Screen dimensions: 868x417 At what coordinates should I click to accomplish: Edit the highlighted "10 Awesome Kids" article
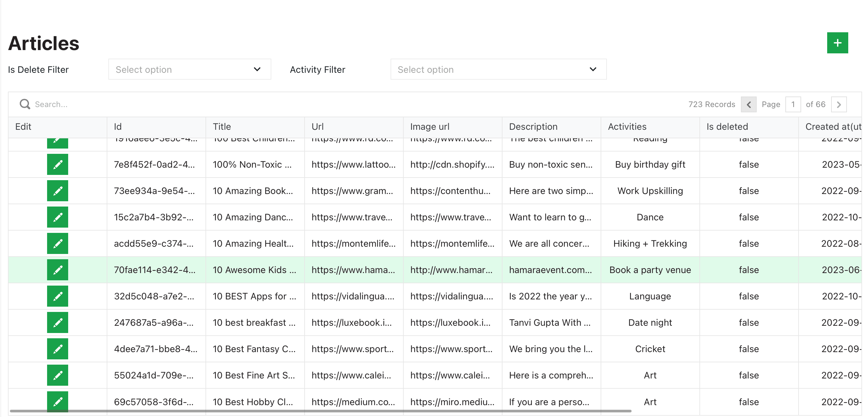pyautogui.click(x=57, y=270)
